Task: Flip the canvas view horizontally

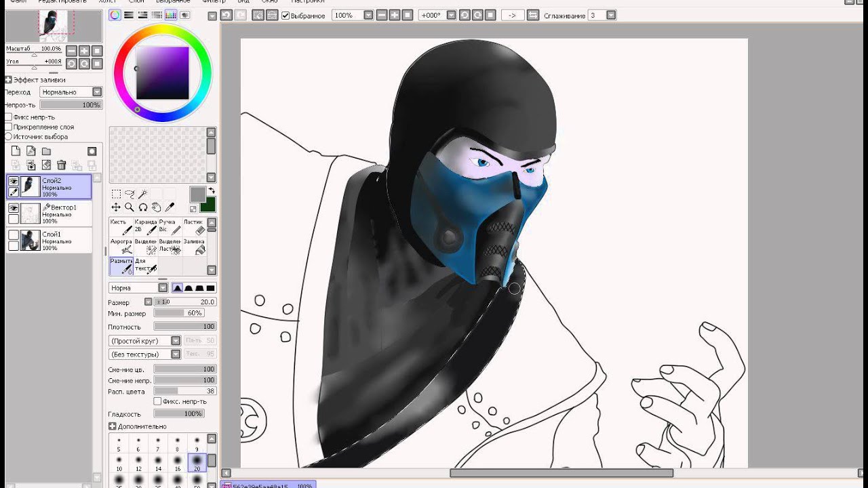Action: 533,15
